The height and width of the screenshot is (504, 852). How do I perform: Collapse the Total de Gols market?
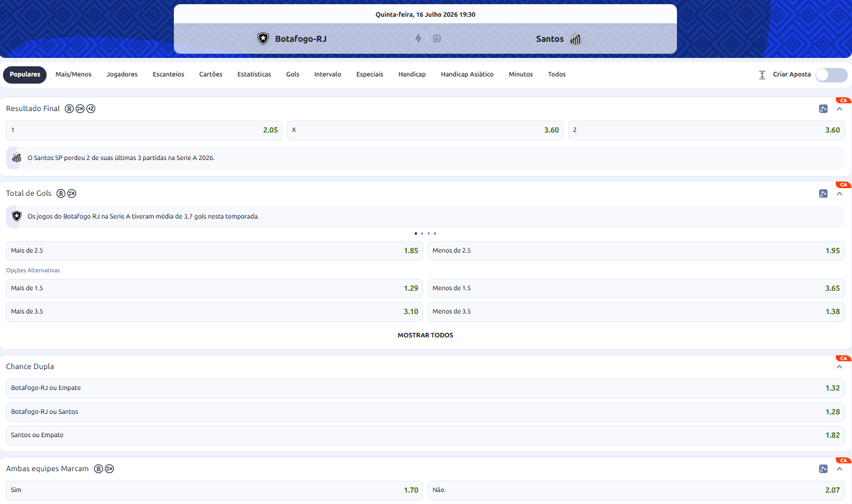[x=839, y=193]
